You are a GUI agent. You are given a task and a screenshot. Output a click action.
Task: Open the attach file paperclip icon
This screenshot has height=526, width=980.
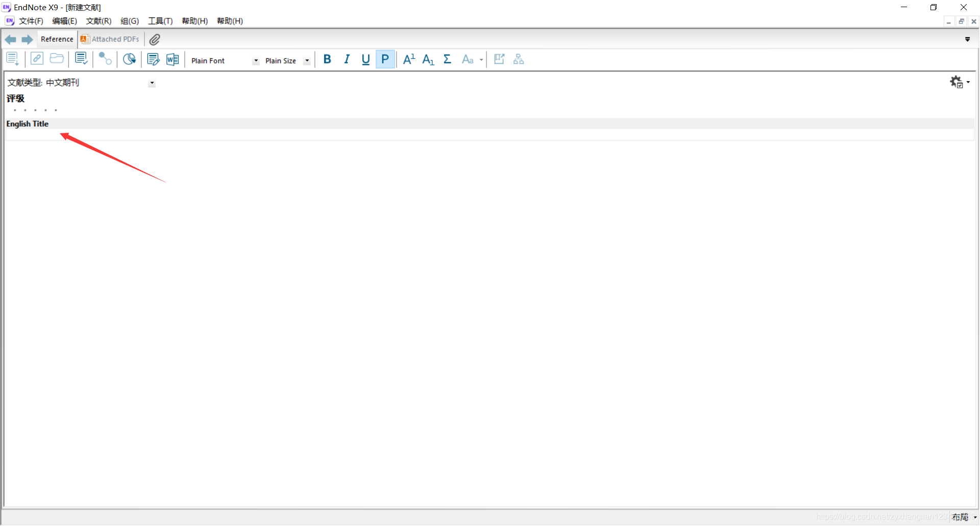[155, 39]
